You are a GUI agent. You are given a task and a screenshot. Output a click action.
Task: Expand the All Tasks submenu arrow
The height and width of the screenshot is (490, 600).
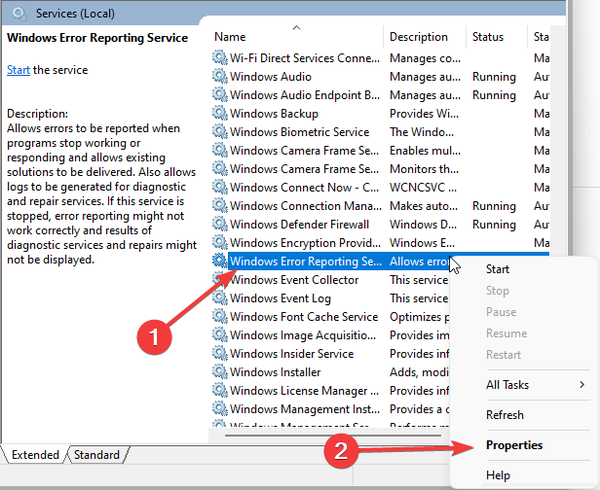click(582, 385)
